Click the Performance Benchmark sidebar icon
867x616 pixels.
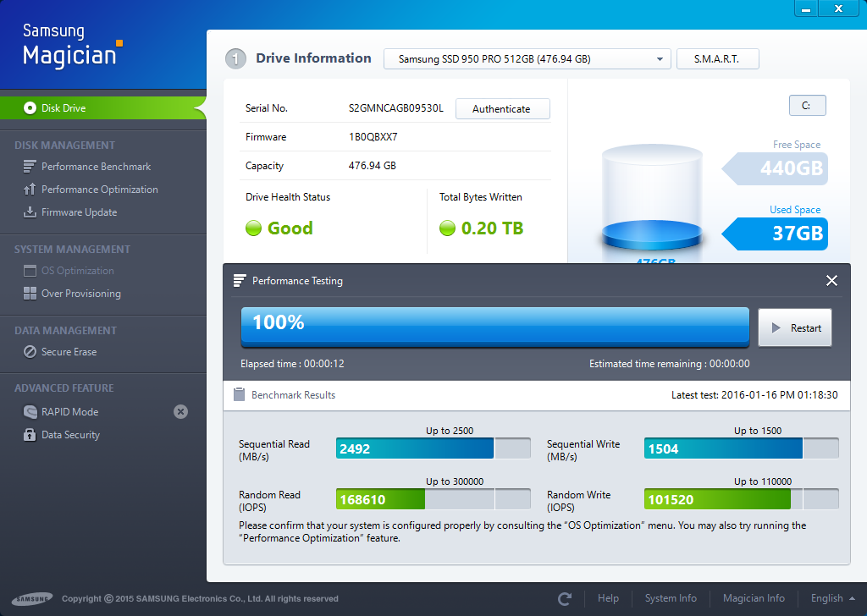click(30, 167)
